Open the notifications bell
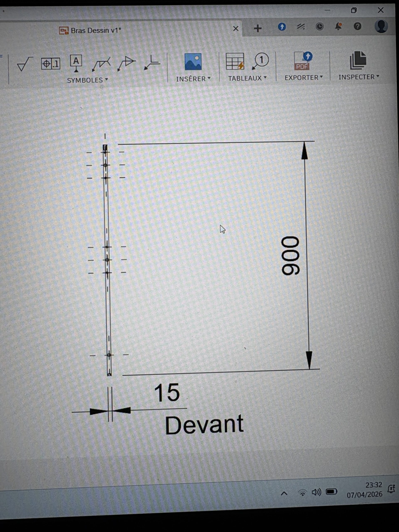 click(338, 26)
